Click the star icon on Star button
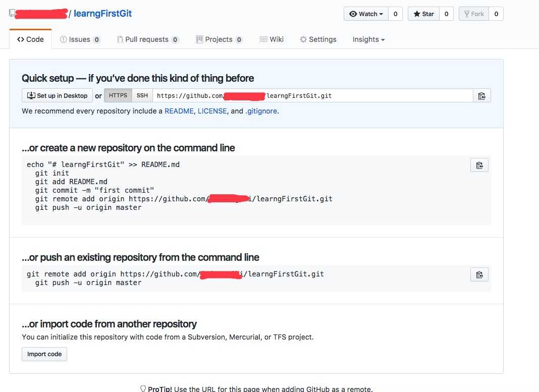Viewport: 539px width, 392px height. 417,14
